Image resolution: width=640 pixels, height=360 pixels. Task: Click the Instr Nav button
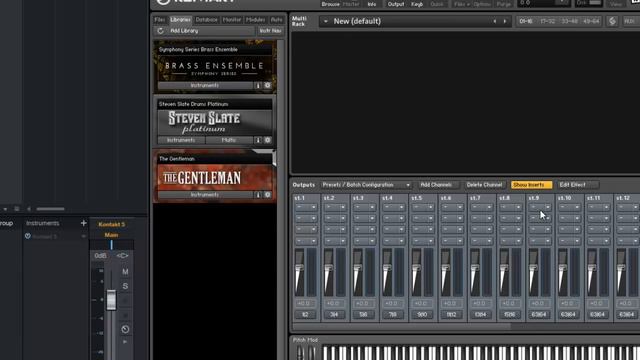pyautogui.click(x=270, y=31)
